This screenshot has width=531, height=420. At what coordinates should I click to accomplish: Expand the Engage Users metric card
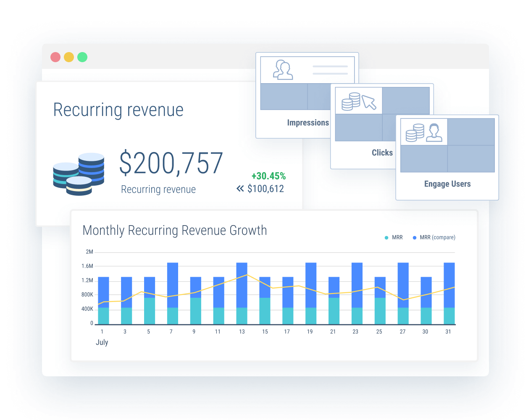point(447,184)
